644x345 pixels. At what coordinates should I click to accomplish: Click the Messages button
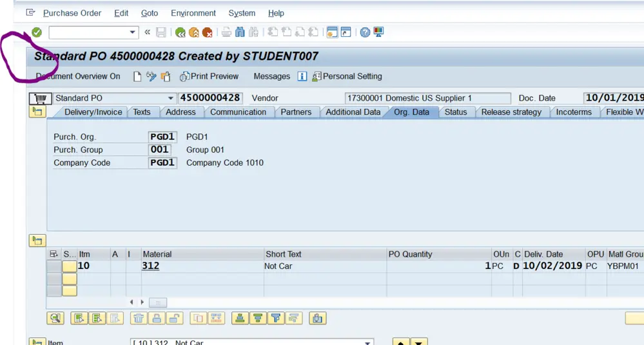tap(271, 76)
